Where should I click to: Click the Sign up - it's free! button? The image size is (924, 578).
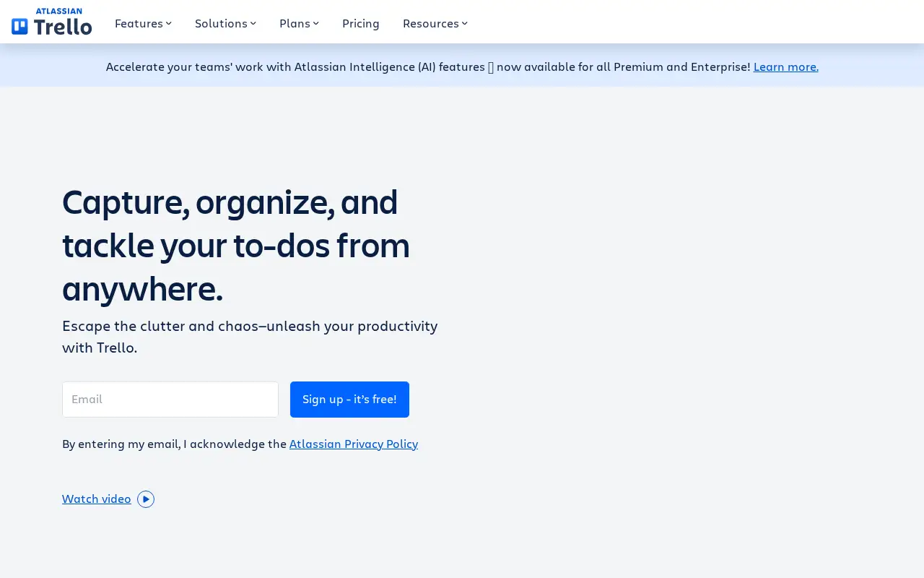[x=349, y=400]
